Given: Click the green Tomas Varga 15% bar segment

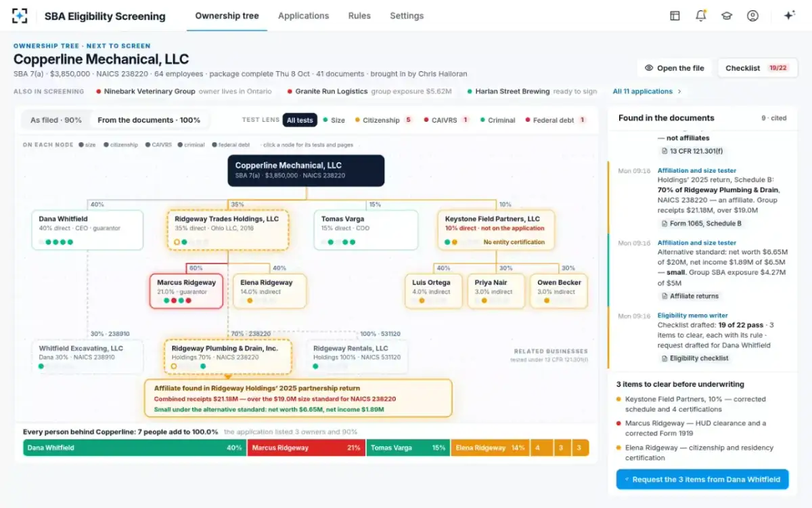Looking at the screenshot, I should click(x=408, y=448).
